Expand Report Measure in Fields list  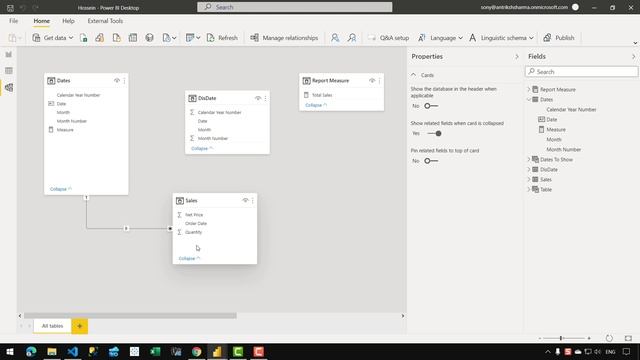[529, 89]
